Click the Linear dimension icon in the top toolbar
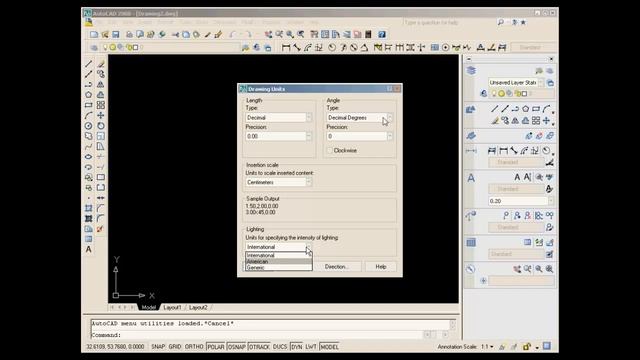The width and height of the screenshot is (640, 360). pyautogui.click(x=286, y=48)
